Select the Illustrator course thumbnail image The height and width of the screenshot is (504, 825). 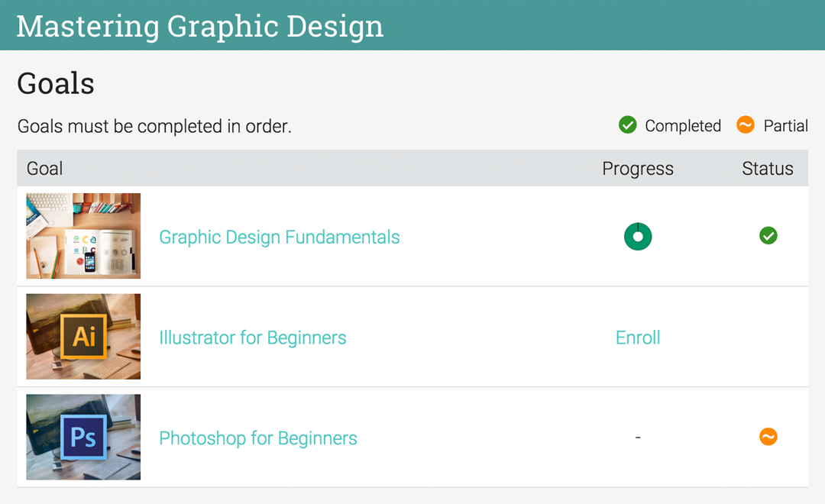[x=83, y=337]
